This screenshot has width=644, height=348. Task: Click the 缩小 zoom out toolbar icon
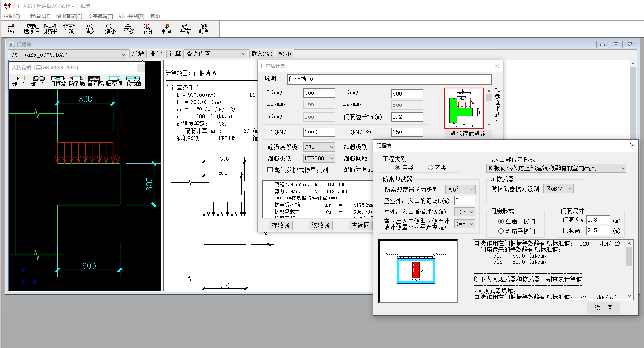point(110,28)
